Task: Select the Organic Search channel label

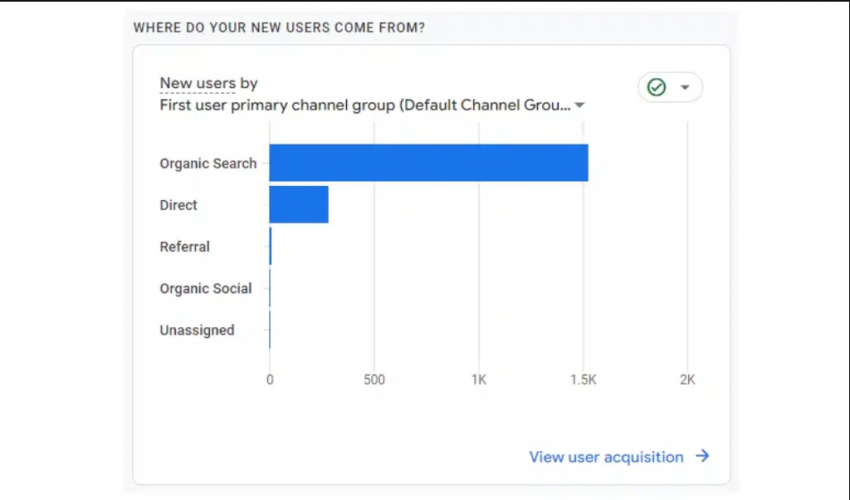Action: 208,163
